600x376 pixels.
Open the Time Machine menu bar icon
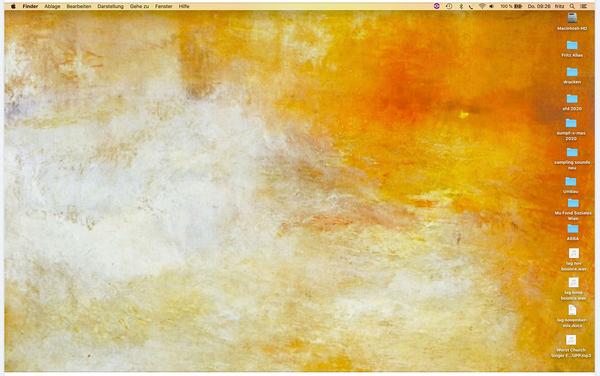click(449, 6)
